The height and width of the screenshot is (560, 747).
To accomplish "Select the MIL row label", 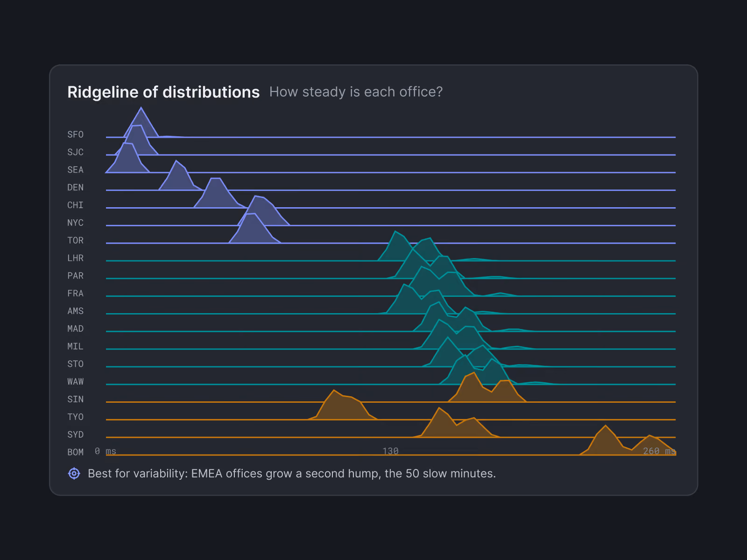I will (x=75, y=346).
